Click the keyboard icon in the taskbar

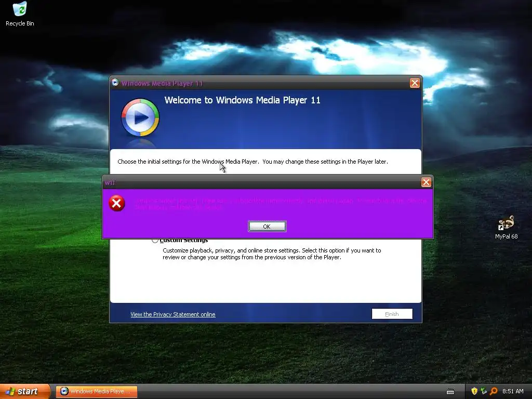coord(450,392)
